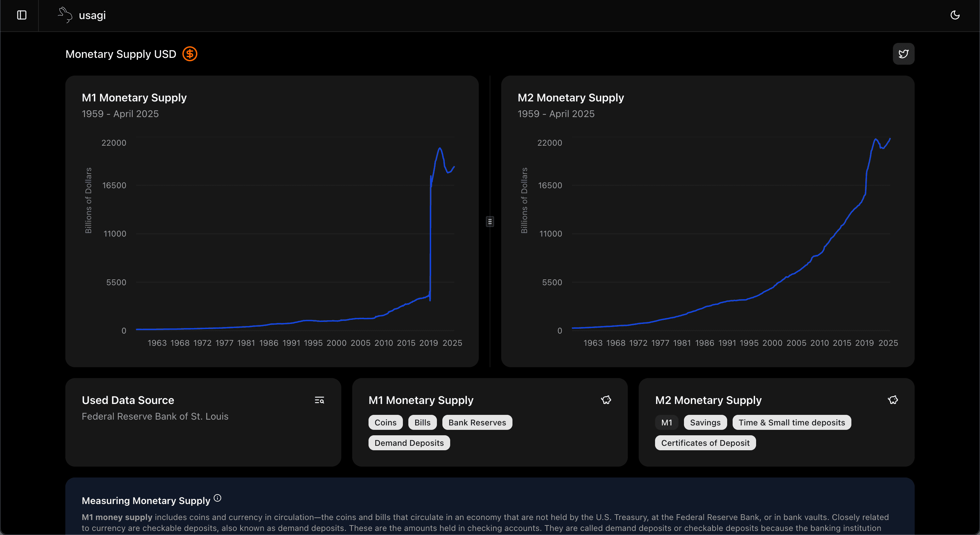Viewport: 980px width, 535px height.
Task: Click Certificates of Deposit badge
Action: pyautogui.click(x=705, y=443)
